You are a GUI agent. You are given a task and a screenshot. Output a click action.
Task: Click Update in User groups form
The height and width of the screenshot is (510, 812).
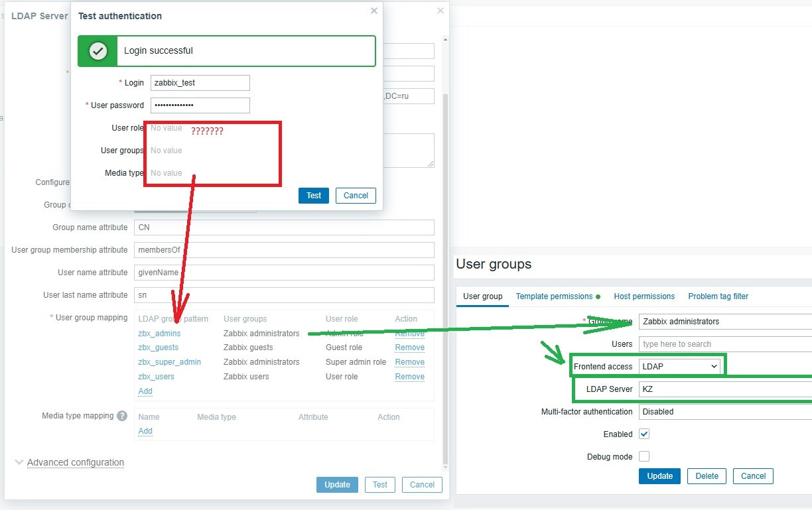659,476
